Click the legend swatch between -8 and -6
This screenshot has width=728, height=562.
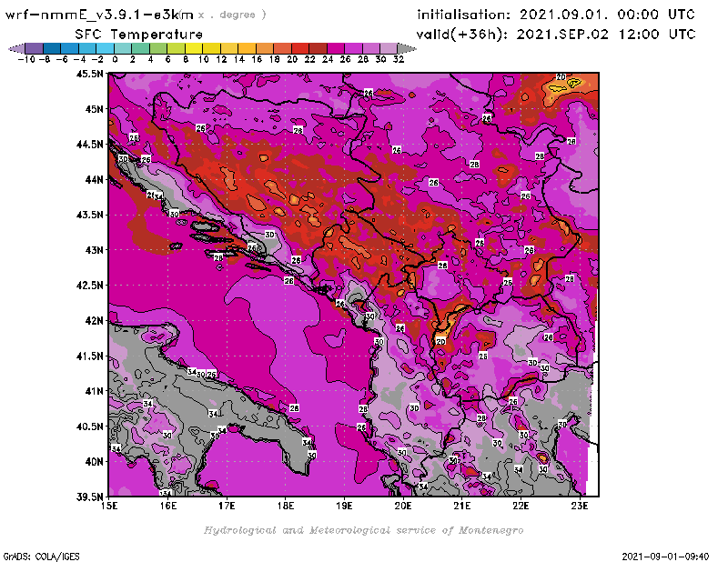pyautogui.click(x=52, y=48)
